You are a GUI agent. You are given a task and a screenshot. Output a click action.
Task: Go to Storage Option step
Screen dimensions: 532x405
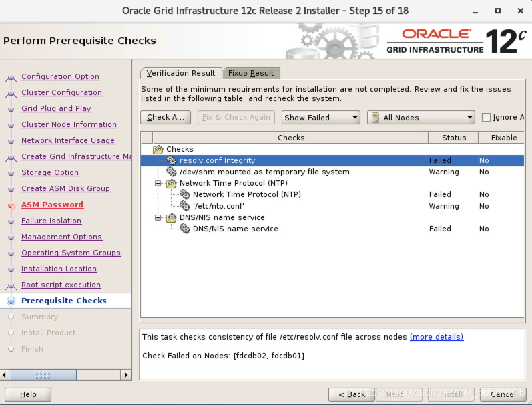click(x=50, y=172)
